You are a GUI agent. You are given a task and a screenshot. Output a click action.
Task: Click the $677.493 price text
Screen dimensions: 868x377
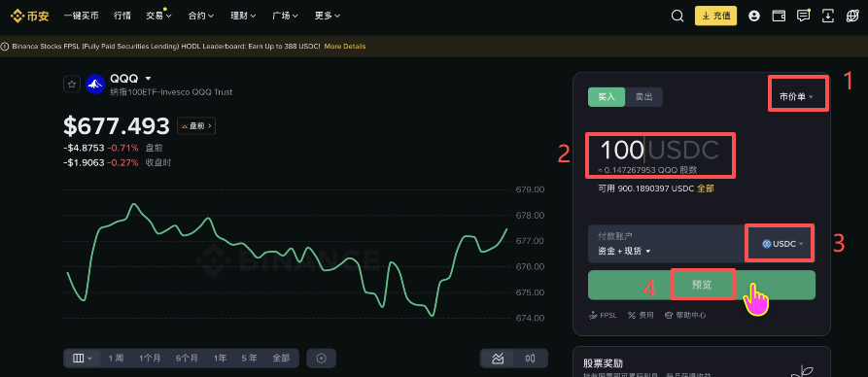click(x=117, y=126)
